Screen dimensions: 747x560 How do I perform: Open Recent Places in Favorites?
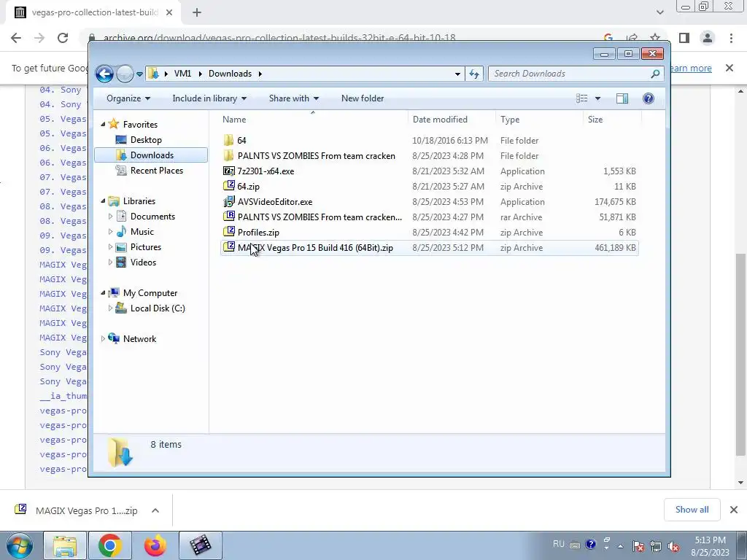(x=156, y=171)
